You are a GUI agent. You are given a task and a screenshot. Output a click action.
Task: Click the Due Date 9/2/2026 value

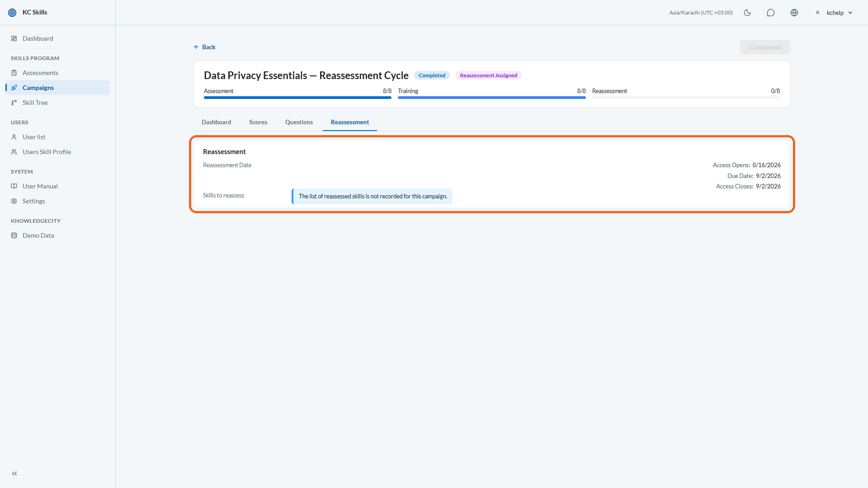[768, 176]
